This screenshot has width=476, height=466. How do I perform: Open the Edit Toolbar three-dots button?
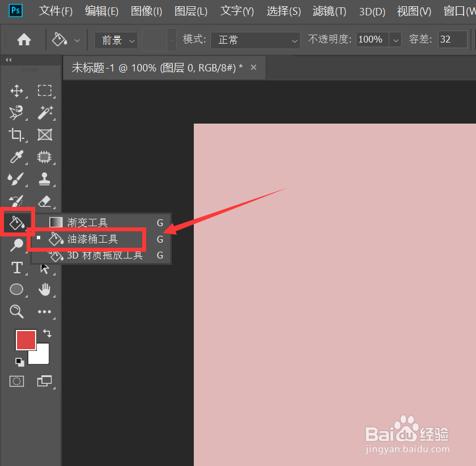[x=45, y=312]
